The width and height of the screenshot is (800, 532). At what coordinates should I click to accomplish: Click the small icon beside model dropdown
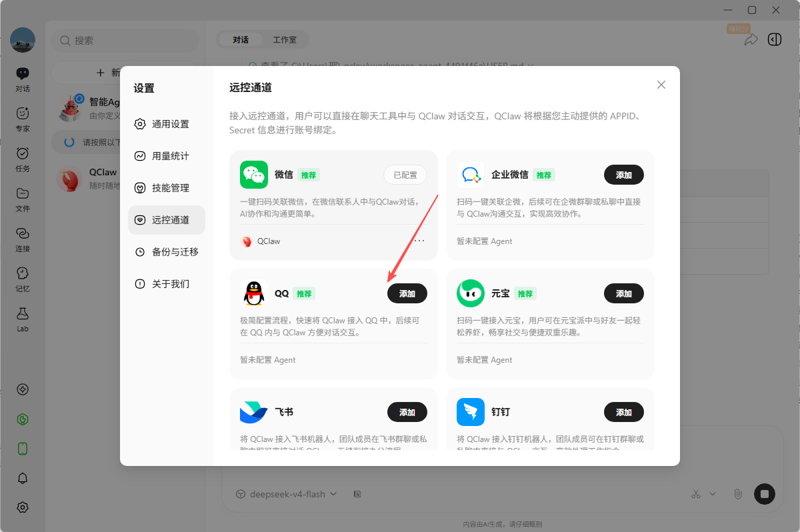pyautogui.click(x=357, y=494)
